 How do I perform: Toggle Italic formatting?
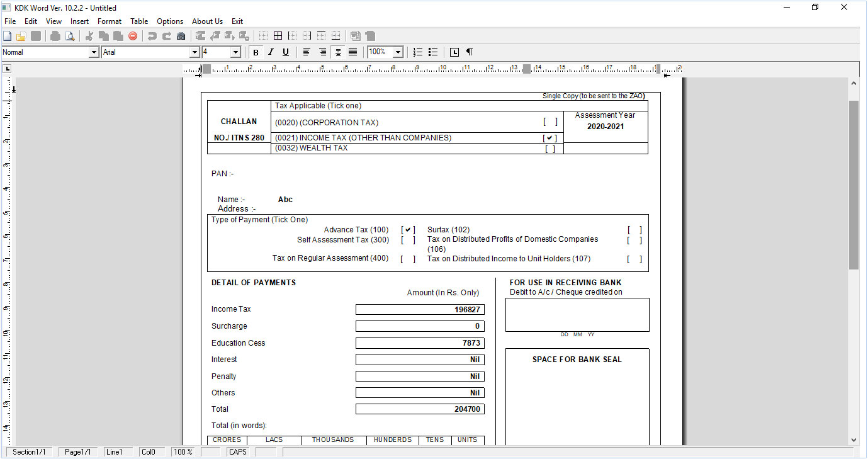271,52
